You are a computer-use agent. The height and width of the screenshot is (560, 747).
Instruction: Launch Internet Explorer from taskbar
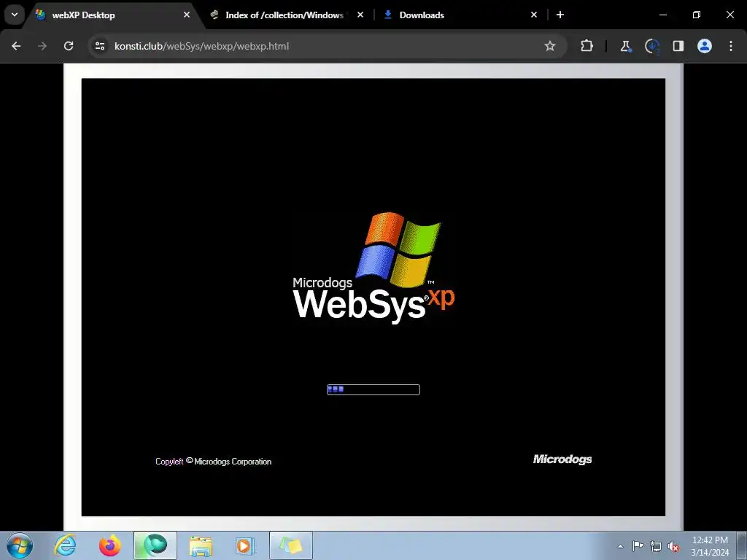[65, 545]
